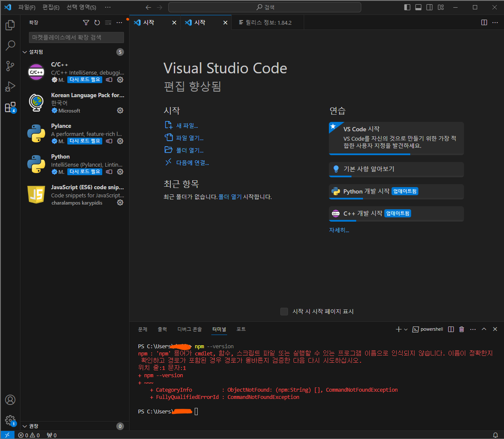Open Run and Debug view
This screenshot has width=504, height=439.
tap(10, 87)
